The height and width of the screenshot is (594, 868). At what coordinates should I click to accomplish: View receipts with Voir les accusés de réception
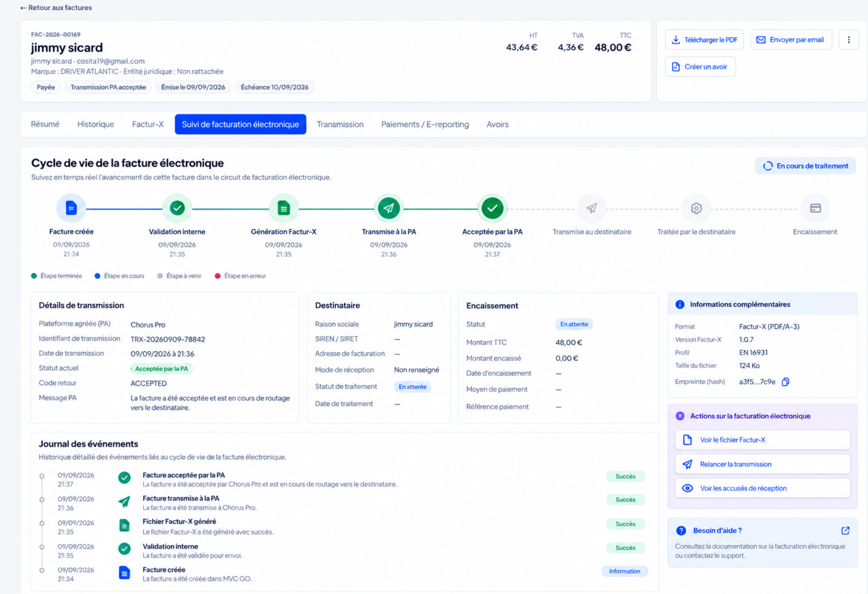[x=762, y=488]
